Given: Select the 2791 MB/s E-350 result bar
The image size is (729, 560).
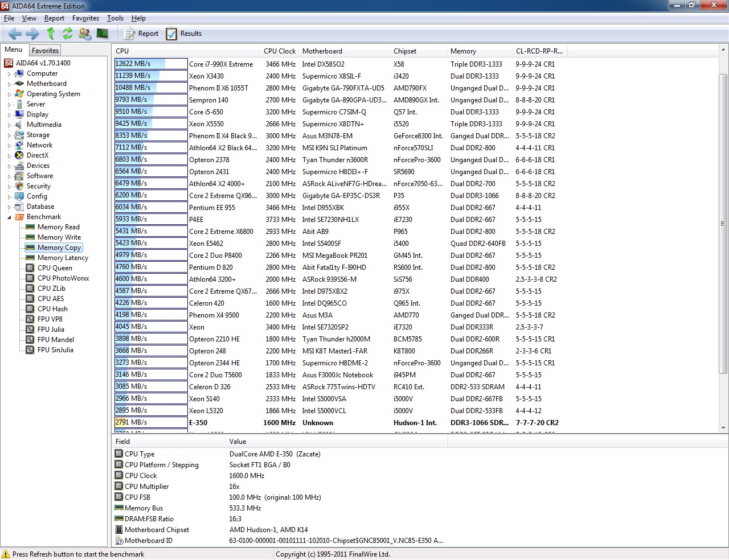Looking at the screenshot, I should [151, 422].
